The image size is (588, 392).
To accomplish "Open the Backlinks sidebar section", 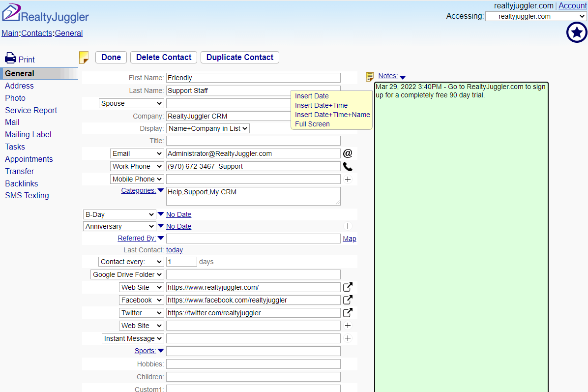I will click(x=21, y=184).
